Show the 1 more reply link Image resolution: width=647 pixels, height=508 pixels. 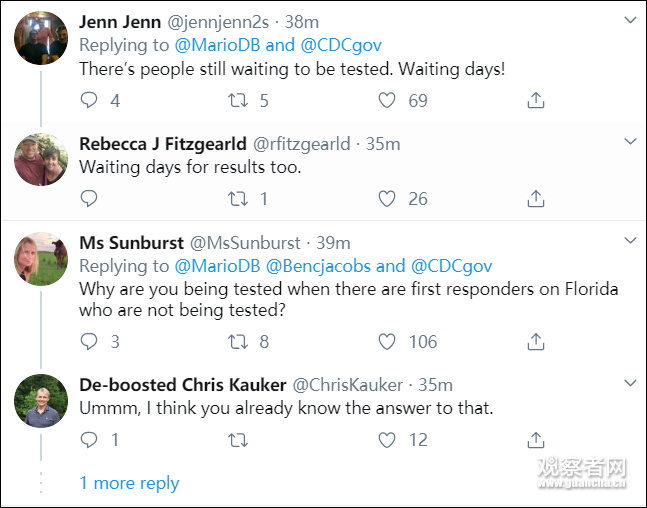[129, 483]
